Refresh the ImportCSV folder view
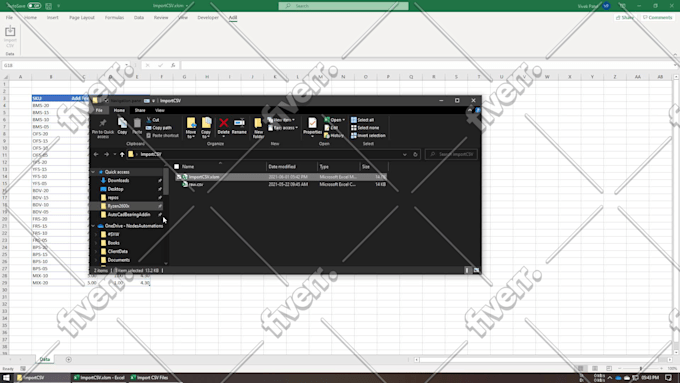Viewport: 680px width, 383px height. tap(415, 154)
